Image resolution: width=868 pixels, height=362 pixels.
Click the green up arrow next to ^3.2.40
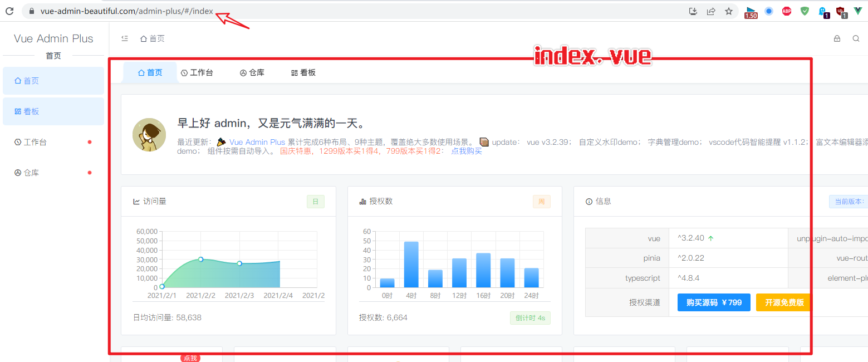[711, 238]
